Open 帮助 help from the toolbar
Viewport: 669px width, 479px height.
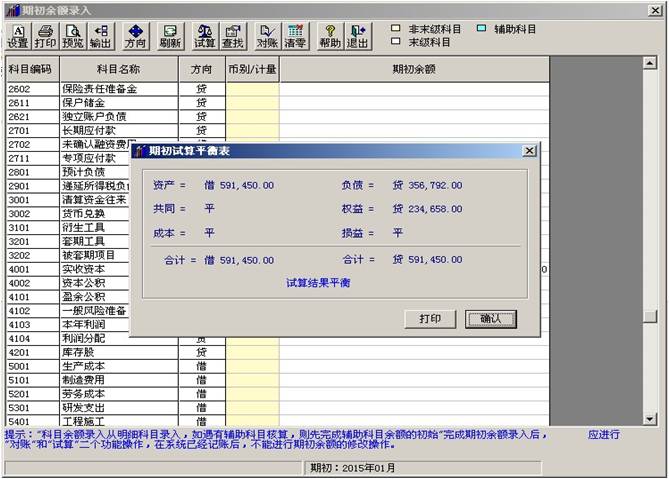[x=329, y=37]
